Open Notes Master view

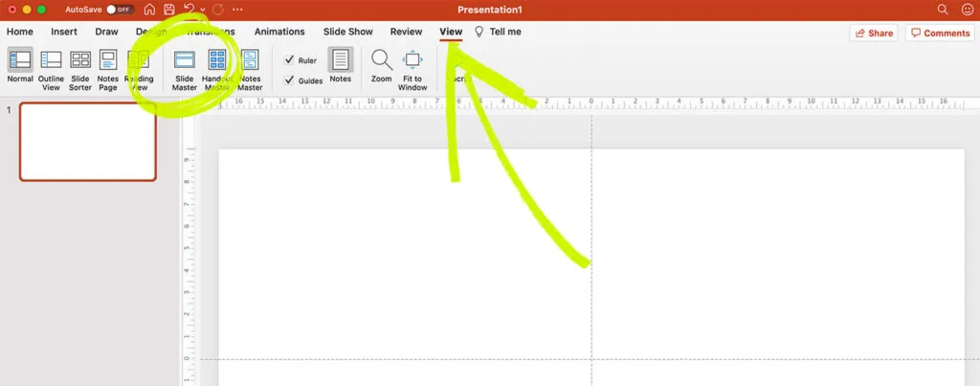250,68
